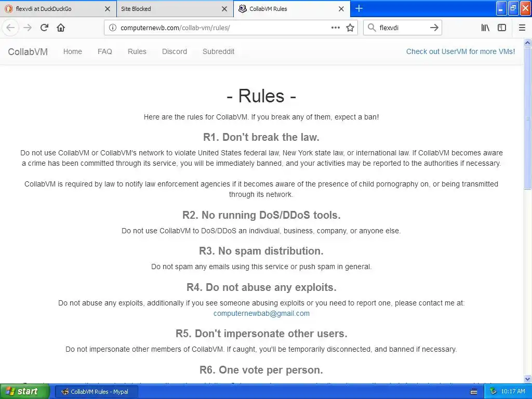Viewport: 532px width, 399px height.
Task: Click the search magnifier icon
Action: click(372, 28)
